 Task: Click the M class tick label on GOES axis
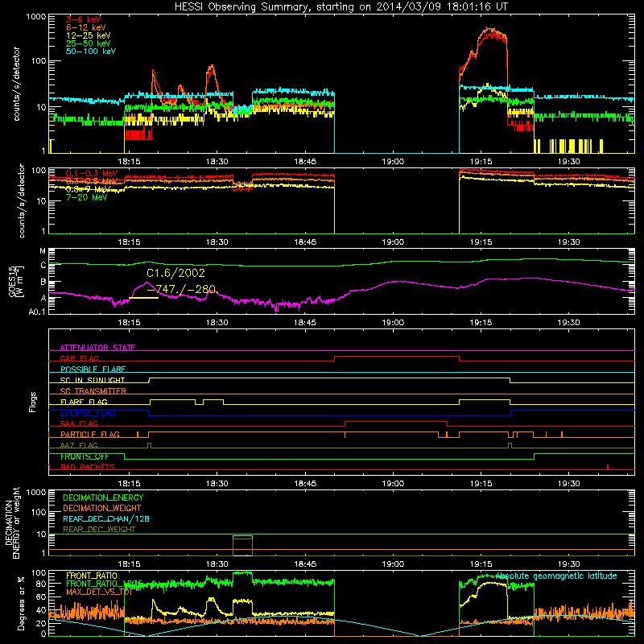[x=43, y=251]
